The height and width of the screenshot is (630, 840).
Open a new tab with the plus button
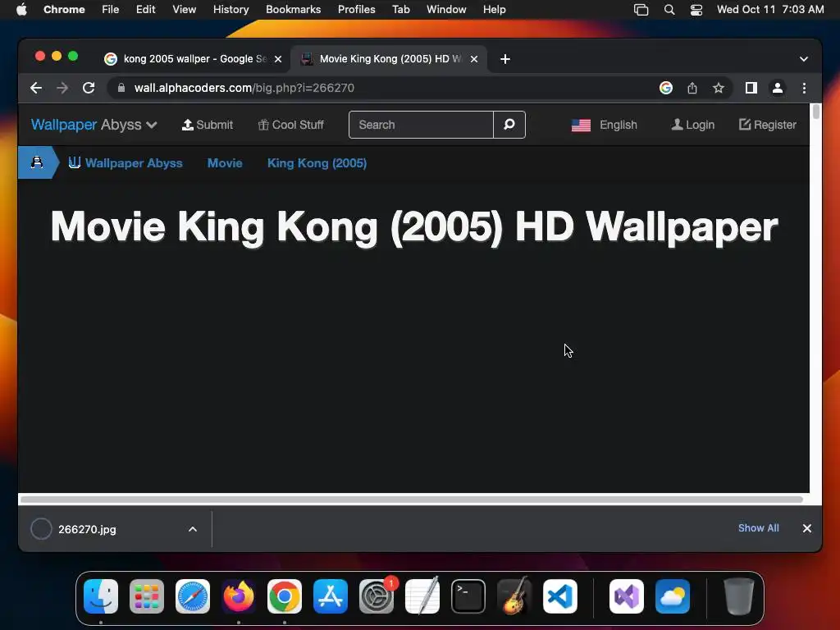504,59
